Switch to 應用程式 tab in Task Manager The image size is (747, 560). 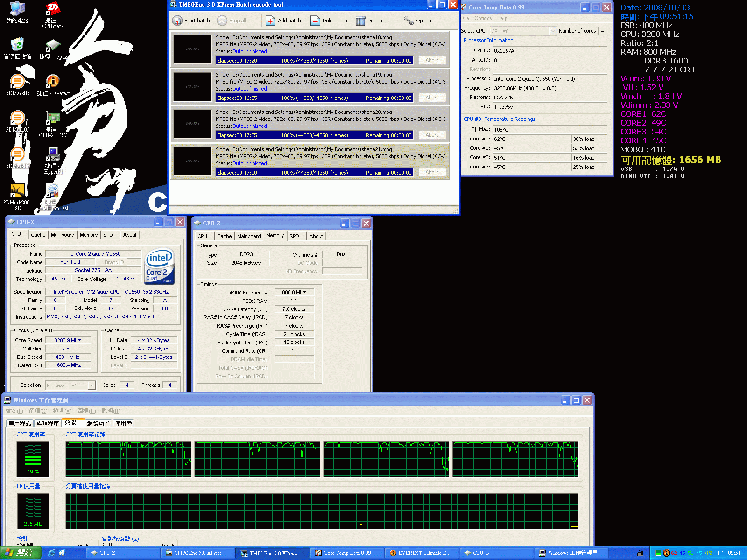(20, 423)
